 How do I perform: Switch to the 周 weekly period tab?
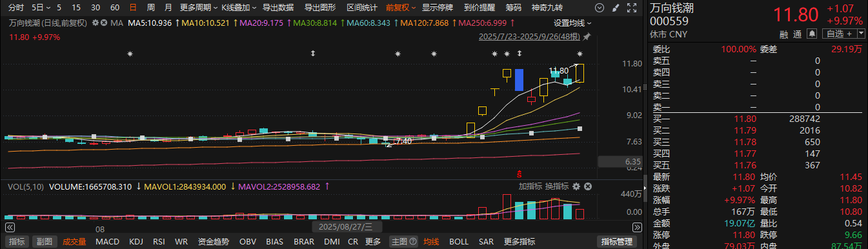click(x=150, y=8)
